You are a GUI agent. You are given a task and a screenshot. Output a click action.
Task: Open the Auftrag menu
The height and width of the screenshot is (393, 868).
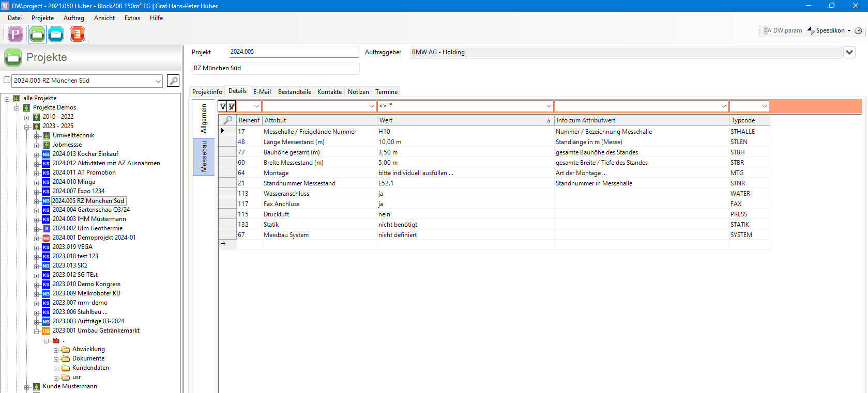pyautogui.click(x=74, y=18)
